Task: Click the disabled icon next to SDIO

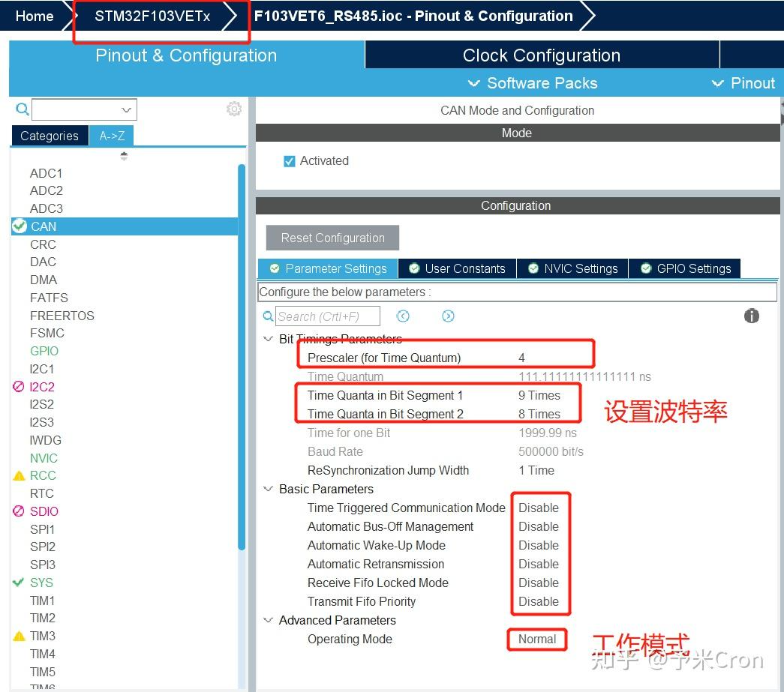Action: pyautogui.click(x=20, y=511)
